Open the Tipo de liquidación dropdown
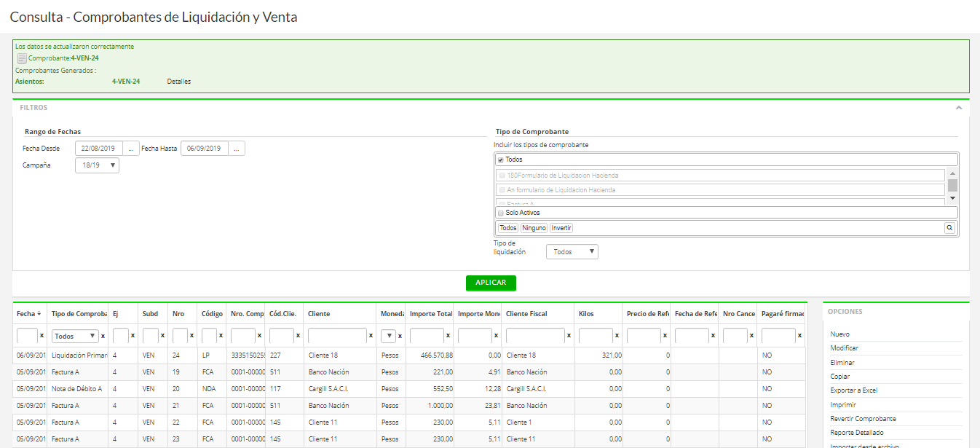This screenshot has height=448, width=980. pos(572,251)
